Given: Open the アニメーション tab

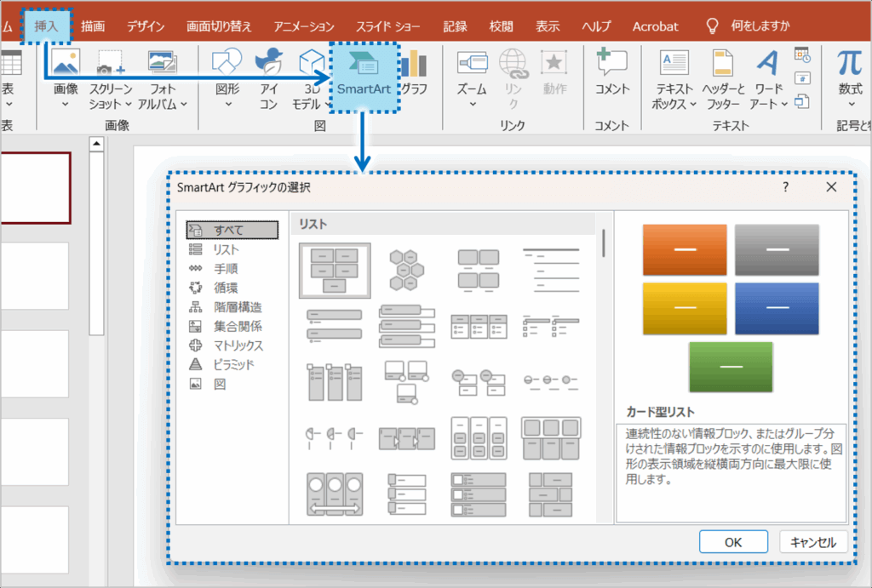Looking at the screenshot, I should [x=302, y=26].
